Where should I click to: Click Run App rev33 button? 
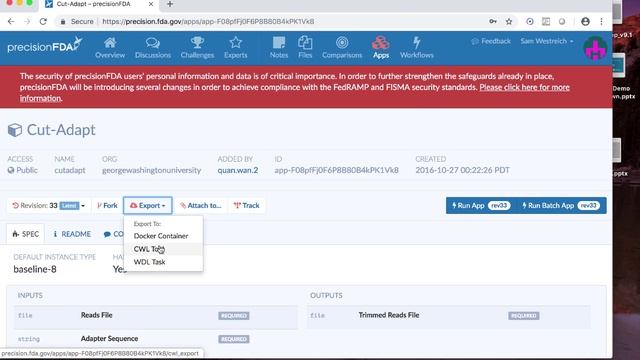pos(481,205)
